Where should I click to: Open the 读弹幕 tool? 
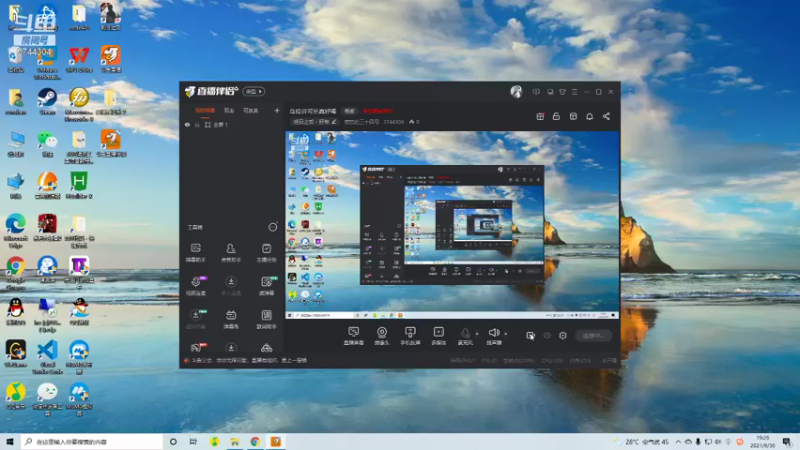tap(266, 286)
